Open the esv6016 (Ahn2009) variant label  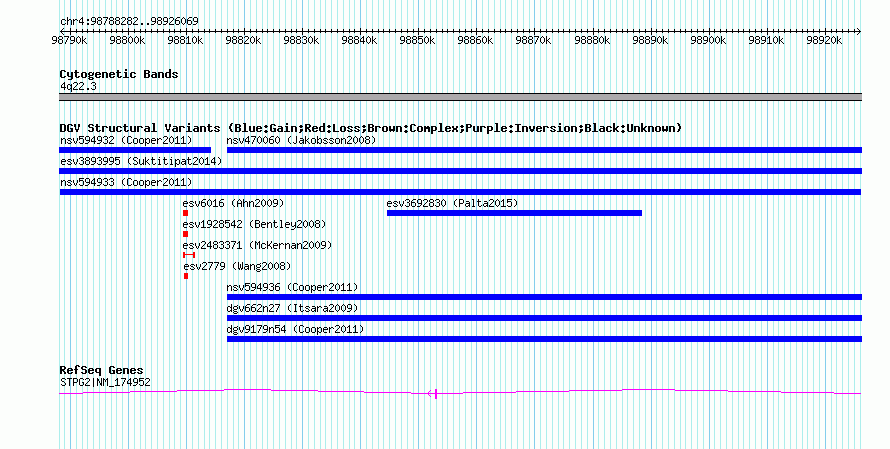point(233,203)
